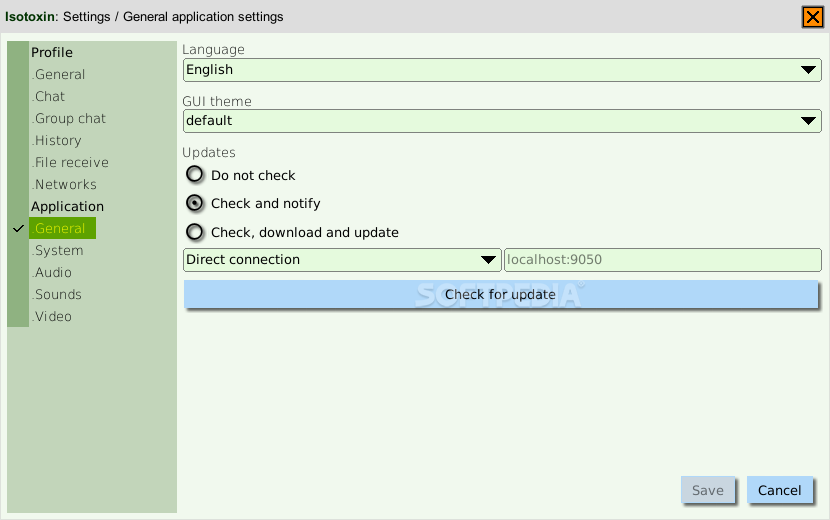Open the GUI theme dropdown showing default
This screenshot has width=830, height=520.
[x=502, y=121]
